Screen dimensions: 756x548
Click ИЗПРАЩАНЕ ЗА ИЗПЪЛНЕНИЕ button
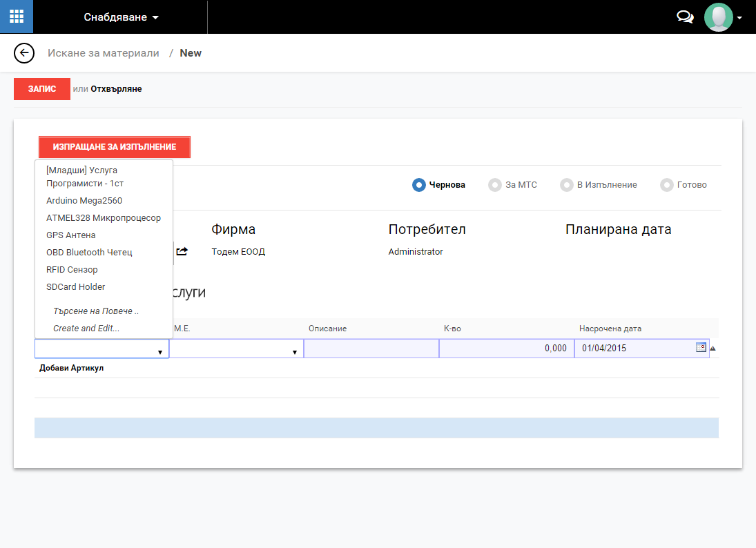(115, 147)
